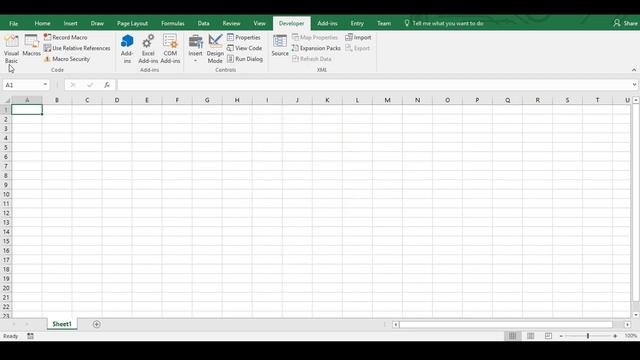
Task: Select row 10 header
Action: [6, 194]
